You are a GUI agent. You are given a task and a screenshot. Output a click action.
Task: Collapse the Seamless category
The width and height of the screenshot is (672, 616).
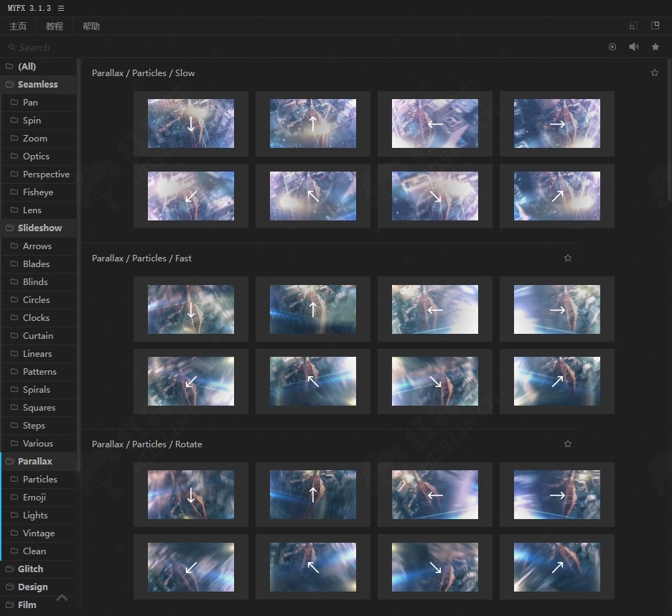point(37,84)
